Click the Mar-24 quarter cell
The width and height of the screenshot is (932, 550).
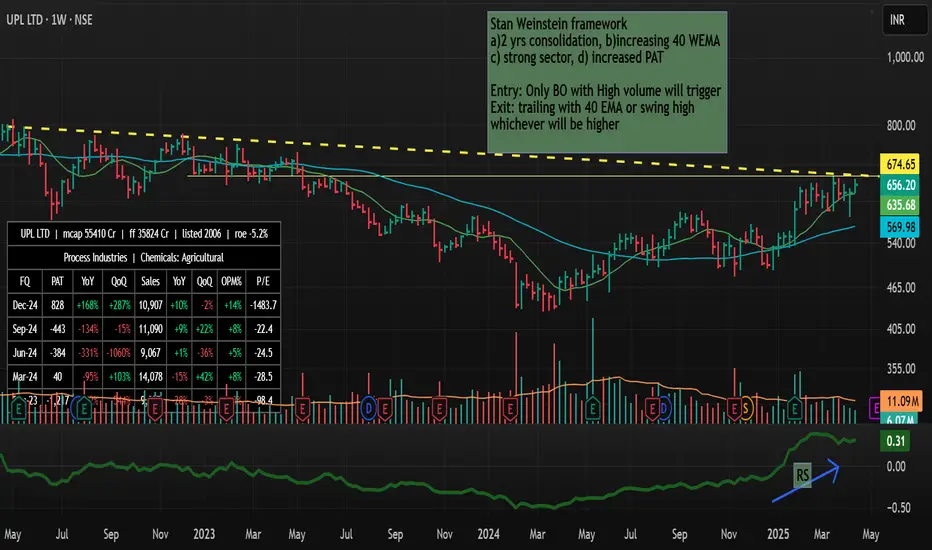coord(25,376)
